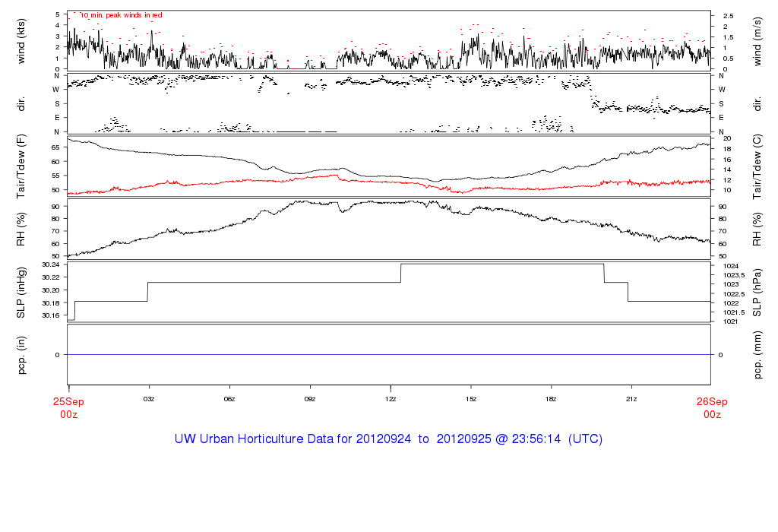The image size is (778, 532).
Task: Click the left 'RH (%)' axis label
Action: point(21,230)
